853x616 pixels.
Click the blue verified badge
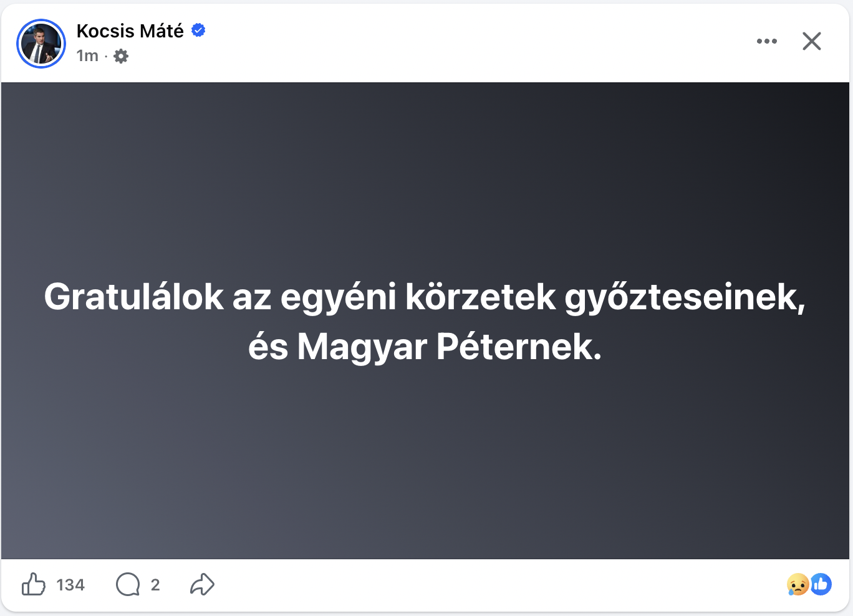198,30
